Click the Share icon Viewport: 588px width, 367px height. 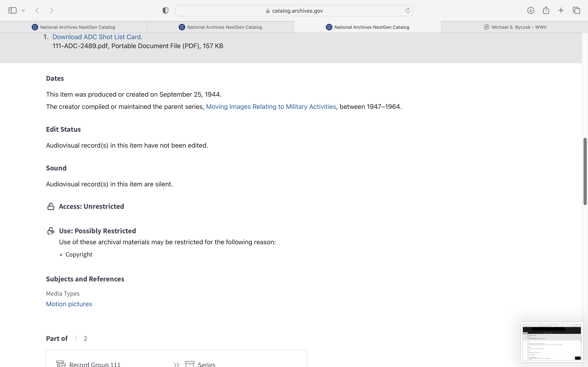click(546, 10)
